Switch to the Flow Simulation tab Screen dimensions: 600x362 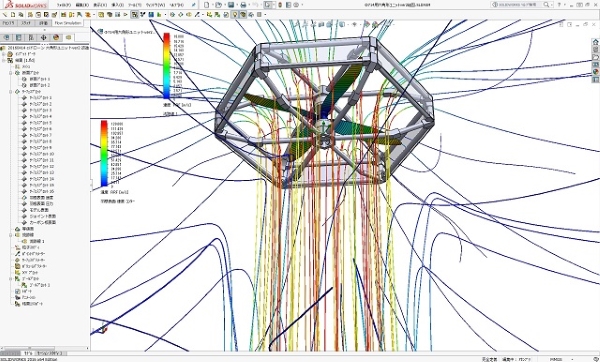point(68,23)
